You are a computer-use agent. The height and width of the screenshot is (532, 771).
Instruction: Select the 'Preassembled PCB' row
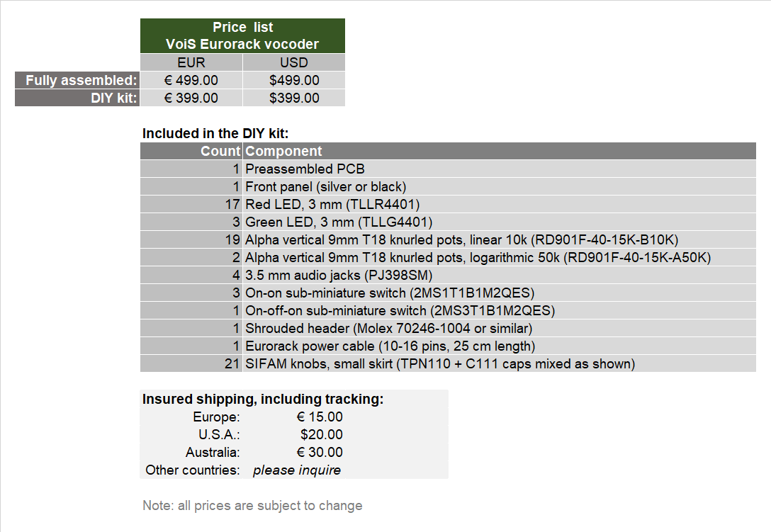pyautogui.click(x=305, y=169)
